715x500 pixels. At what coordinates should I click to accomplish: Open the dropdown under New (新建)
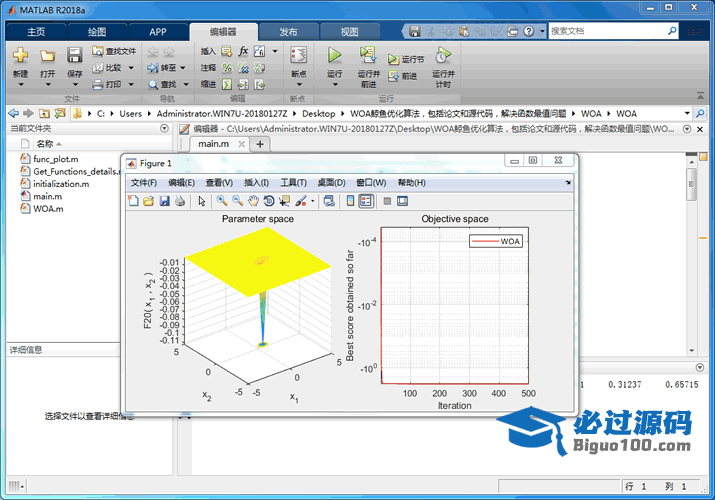tap(21, 85)
